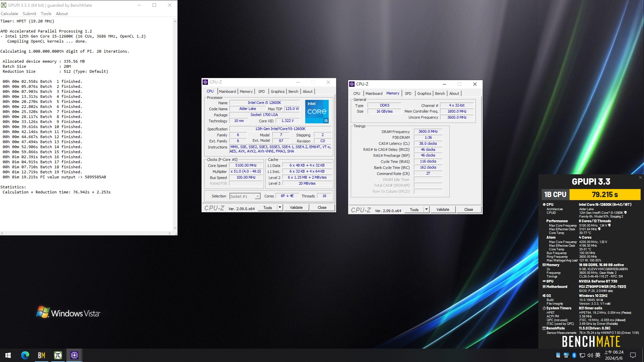
Task: Open the taskbar clock showing 06:24
Action: (x=614, y=355)
